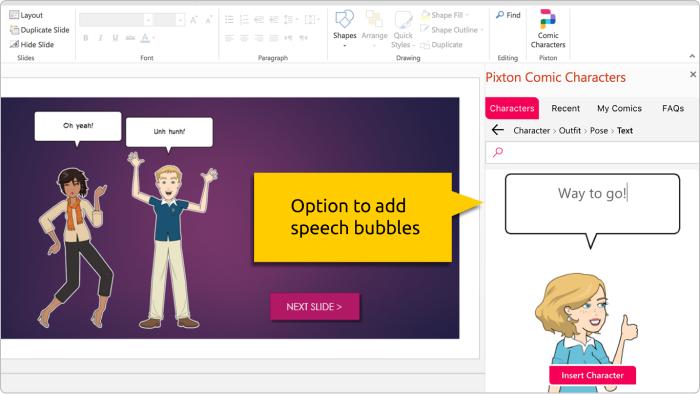The image size is (700, 394).
Task: Click the NEXT SLIDE button
Action: click(315, 307)
